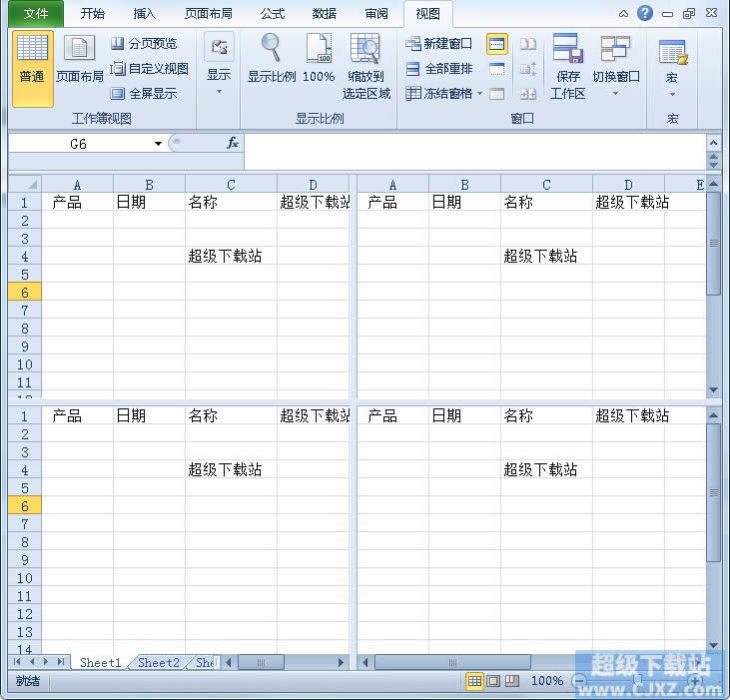Reset zoom with the 100% ribbon button
Image resolution: width=730 pixels, height=700 pixels.
[x=319, y=59]
